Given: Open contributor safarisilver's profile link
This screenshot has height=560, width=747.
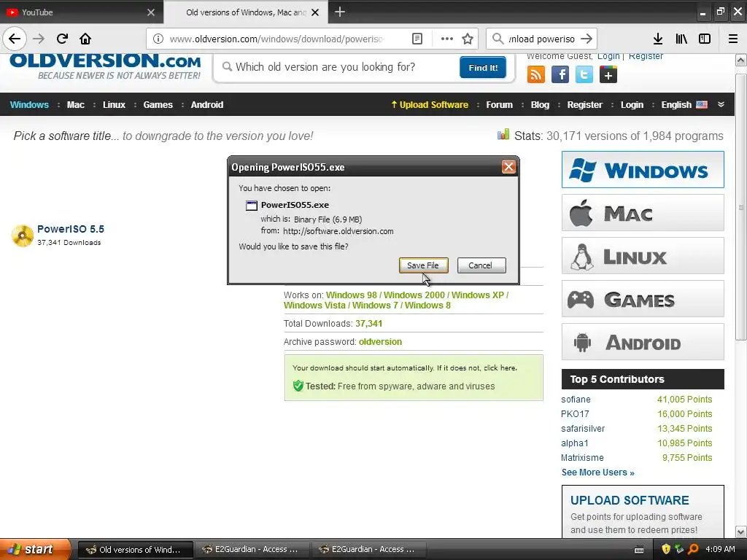Looking at the screenshot, I should [583, 429].
